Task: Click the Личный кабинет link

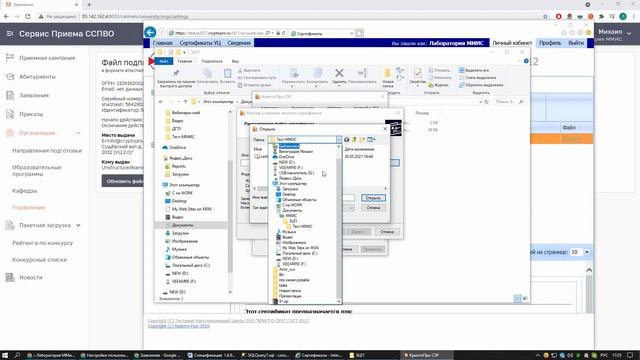Action: click(x=512, y=43)
